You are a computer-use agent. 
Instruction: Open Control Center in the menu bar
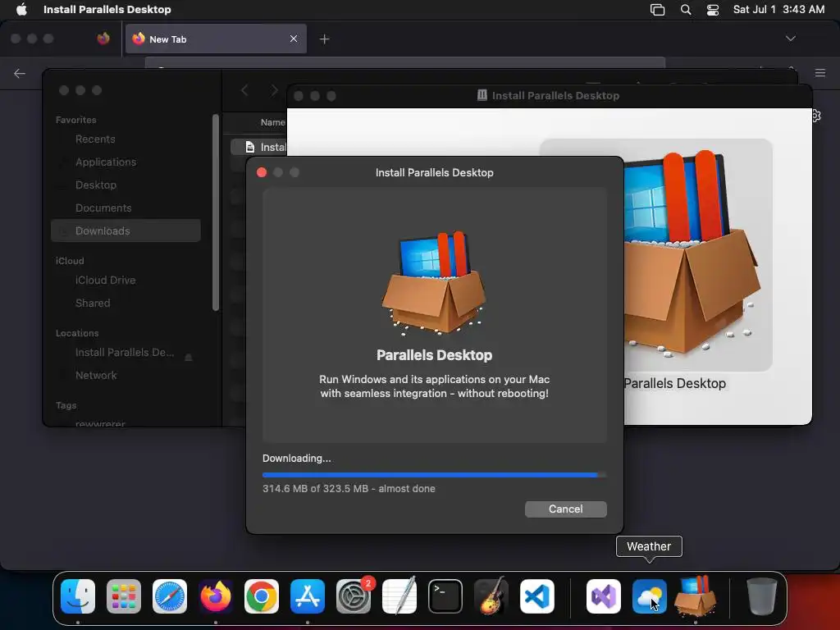[x=713, y=10]
